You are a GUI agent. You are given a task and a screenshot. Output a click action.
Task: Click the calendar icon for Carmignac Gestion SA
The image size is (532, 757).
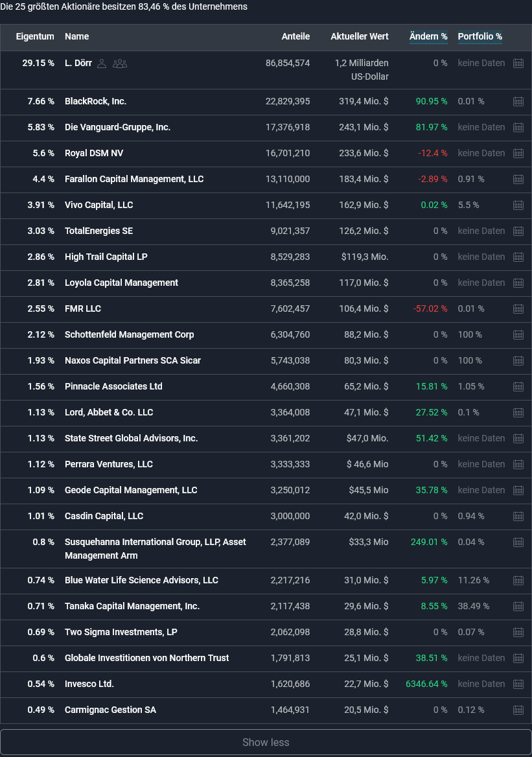[518, 710]
